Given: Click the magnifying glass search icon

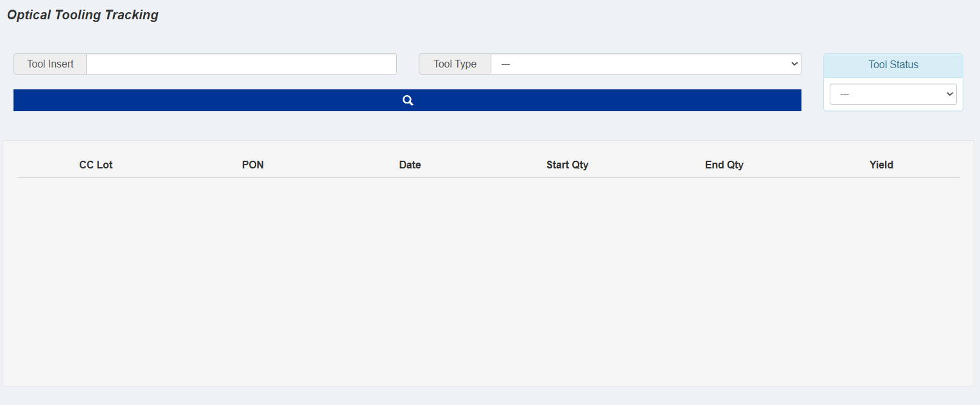Looking at the screenshot, I should tap(407, 100).
